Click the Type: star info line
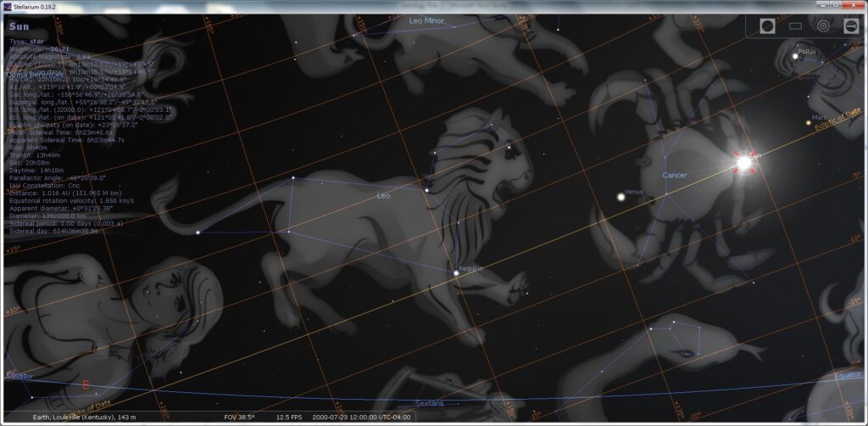 point(25,42)
